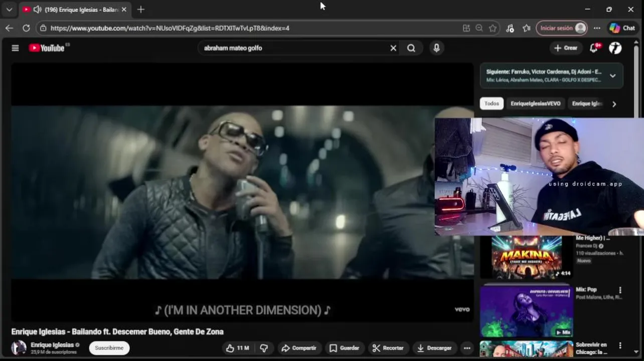644x361 pixels.
Task: Go to the YouTube home logo
Action: (x=47, y=48)
